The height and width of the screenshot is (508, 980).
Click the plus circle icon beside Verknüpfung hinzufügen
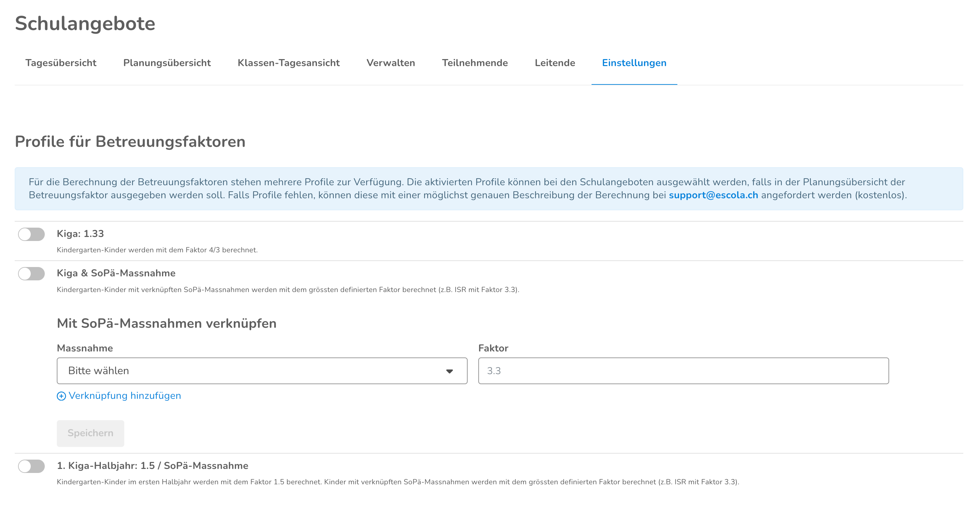click(61, 396)
